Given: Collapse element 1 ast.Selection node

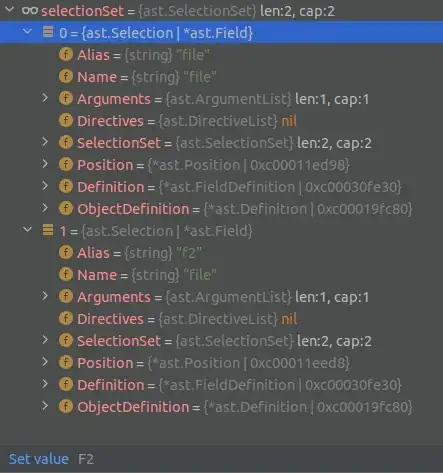Looking at the screenshot, I should tap(28, 230).
